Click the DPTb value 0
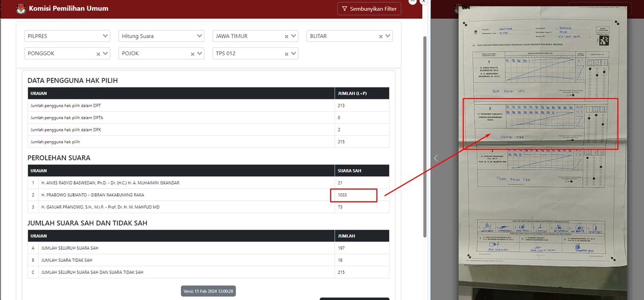The image size is (644, 300). pyautogui.click(x=339, y=118)
